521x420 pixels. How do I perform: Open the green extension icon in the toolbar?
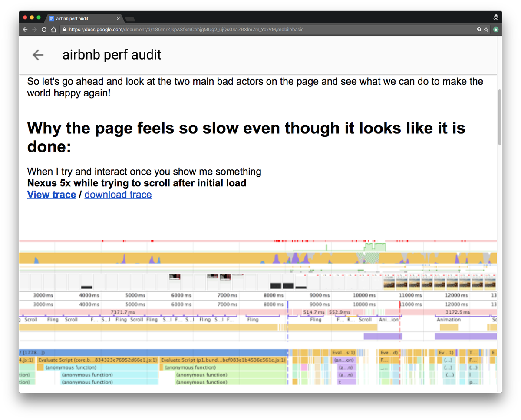[495, 30]
